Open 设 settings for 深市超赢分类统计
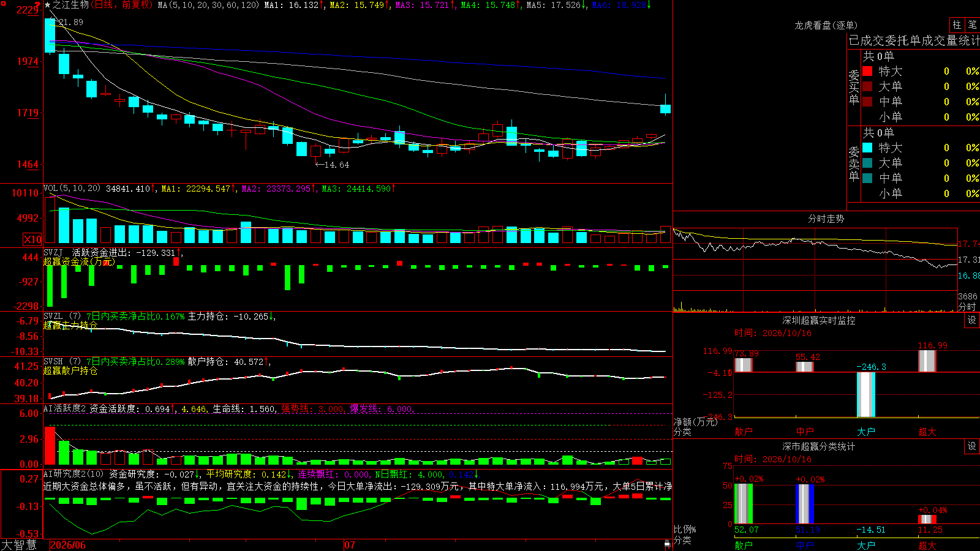 point(972,446)
